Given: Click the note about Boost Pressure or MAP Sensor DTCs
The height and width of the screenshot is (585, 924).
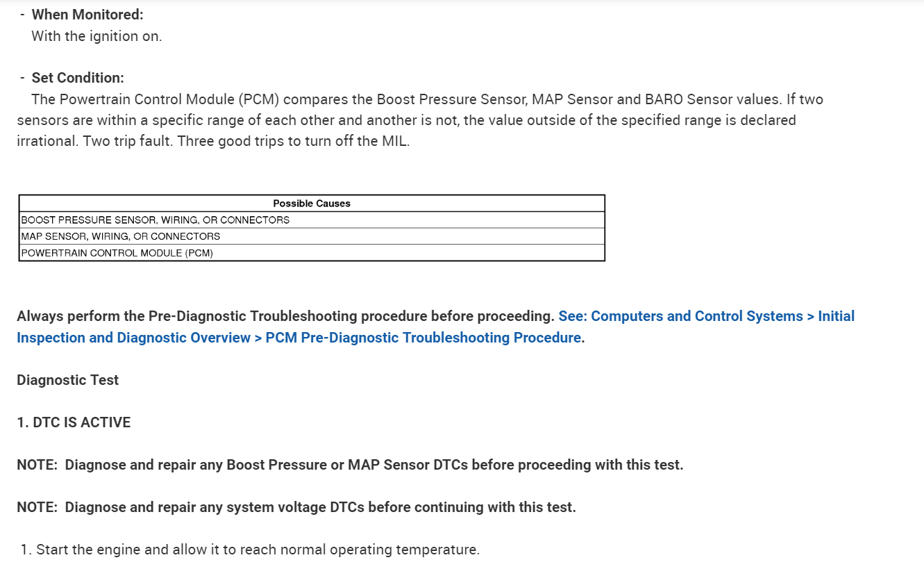Looking at the screenshot, I should [x=350, y=465].
